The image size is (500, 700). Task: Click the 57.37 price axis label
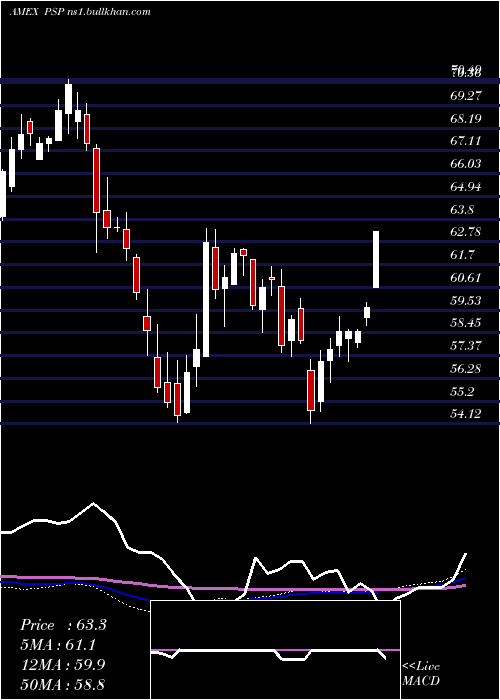pyautogui.click(x=466, y=346)
